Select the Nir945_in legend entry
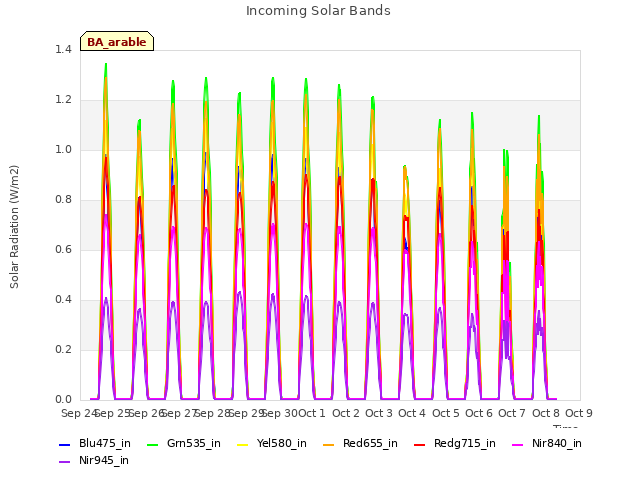The height and width of the screenshot is (480, 640). pyautogui.click(x=94, y=460)
